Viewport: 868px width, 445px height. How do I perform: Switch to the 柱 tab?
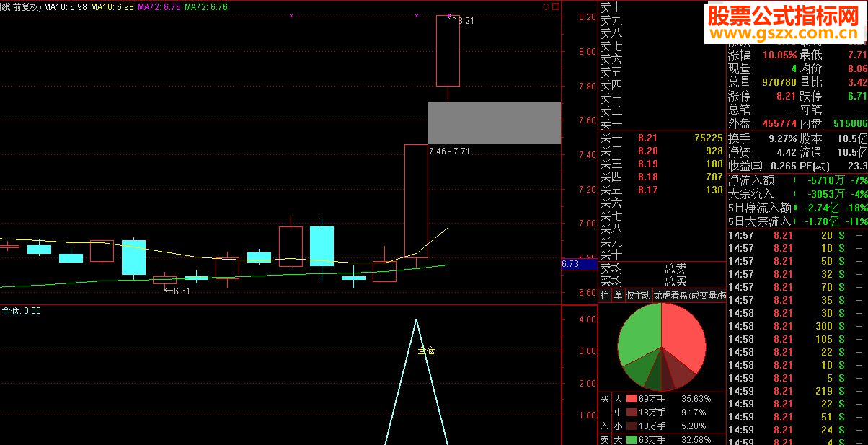[x=604, y=295]
